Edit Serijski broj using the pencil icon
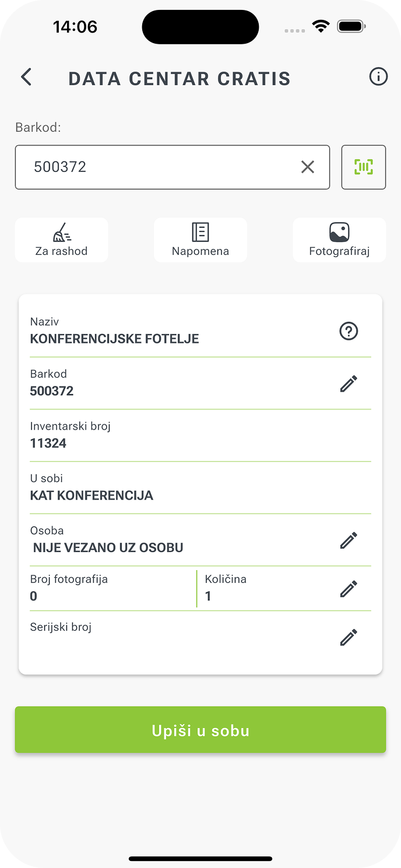Viewport: 401px width, 868px height. tap(349, 637)
